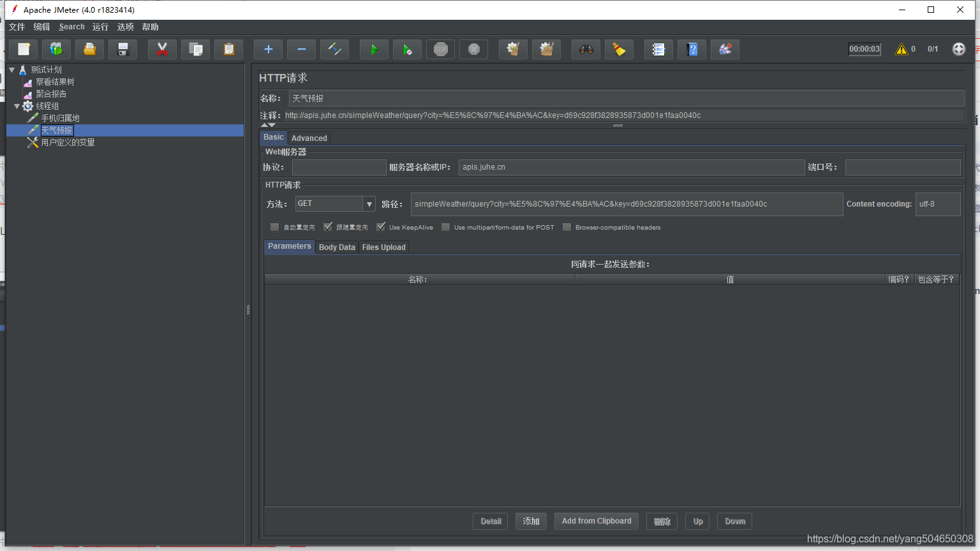
Task: Click the remote engine status icon
Action: (x=959, y=49)
